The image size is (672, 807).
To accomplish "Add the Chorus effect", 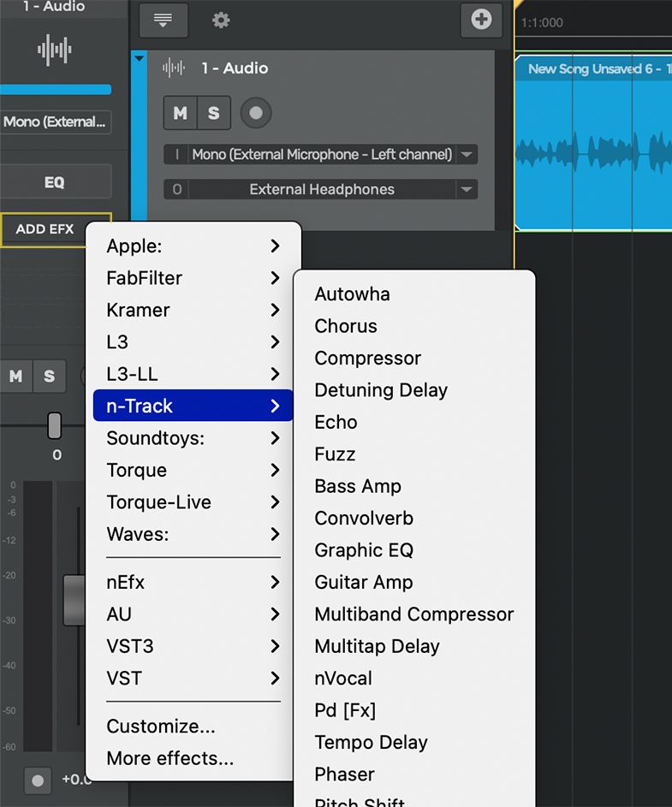I will [x=414, y=326].
